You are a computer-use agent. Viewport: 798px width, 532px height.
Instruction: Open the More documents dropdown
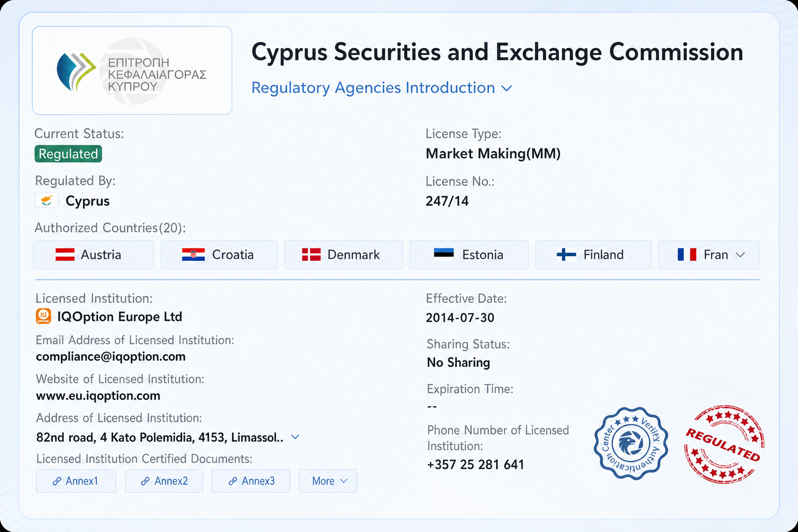[x=328, y=481]
